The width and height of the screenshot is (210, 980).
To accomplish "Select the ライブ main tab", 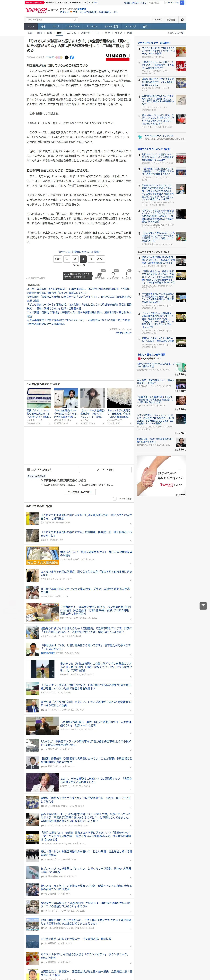I will pyautogui.click(x=56, y=27).
